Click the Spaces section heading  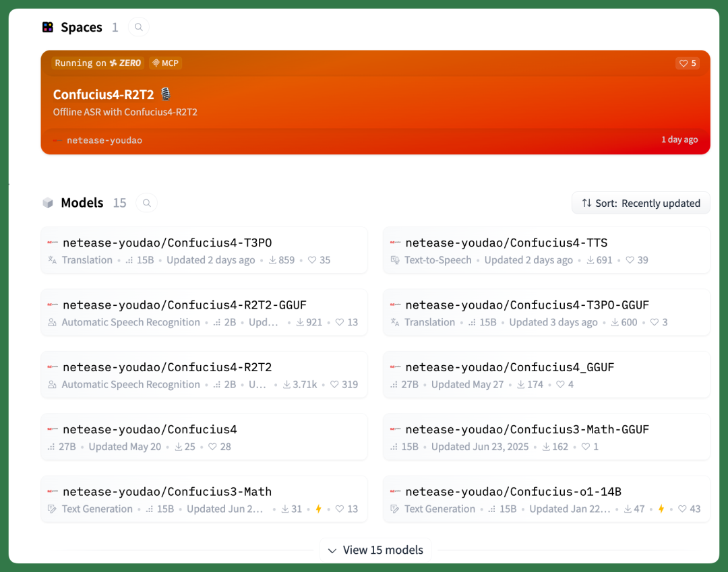point(82,28)
